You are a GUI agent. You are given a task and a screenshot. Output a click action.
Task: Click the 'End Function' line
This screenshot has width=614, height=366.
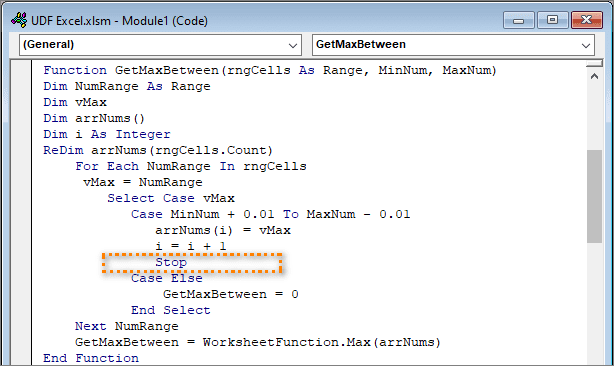coord(91,359)
